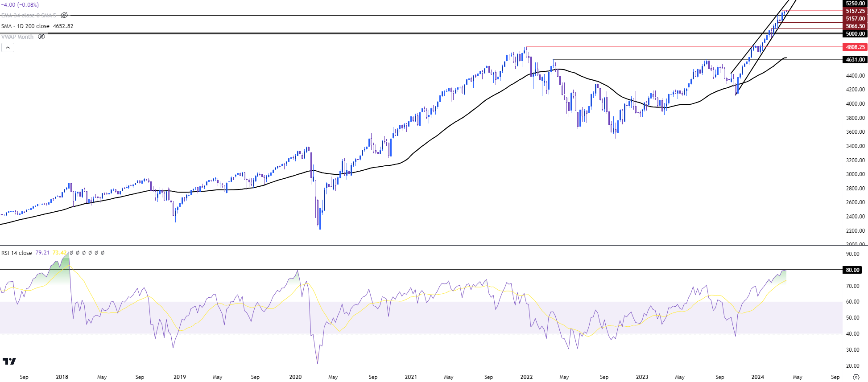Screen dimensions: 868x382
Task: Select the RSI 14 close indicator legend
Action: coord(17,253)
